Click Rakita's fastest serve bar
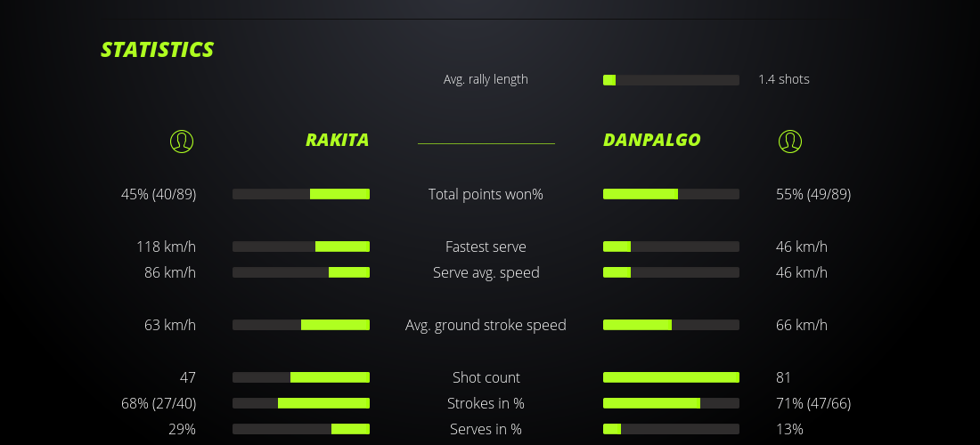The image size is (980, 445). pos(301,247)
